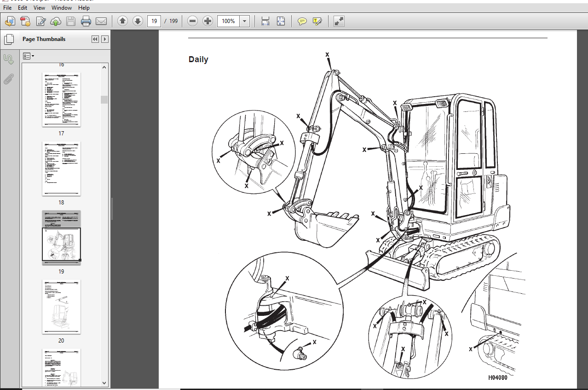Click the page number field showing 19
The width and height of the screenshot is (588, 390).
[154, 21]
